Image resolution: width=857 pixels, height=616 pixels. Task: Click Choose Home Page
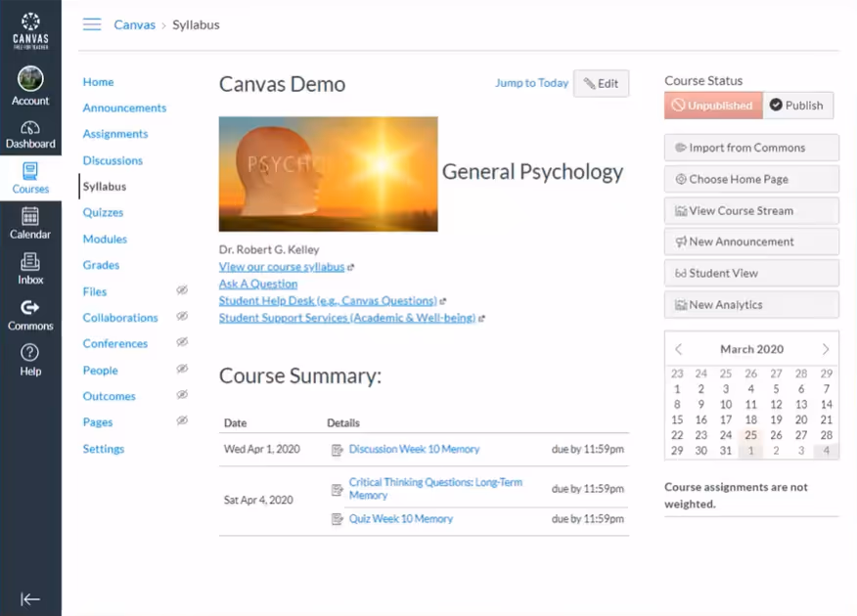tap(751, 179)
